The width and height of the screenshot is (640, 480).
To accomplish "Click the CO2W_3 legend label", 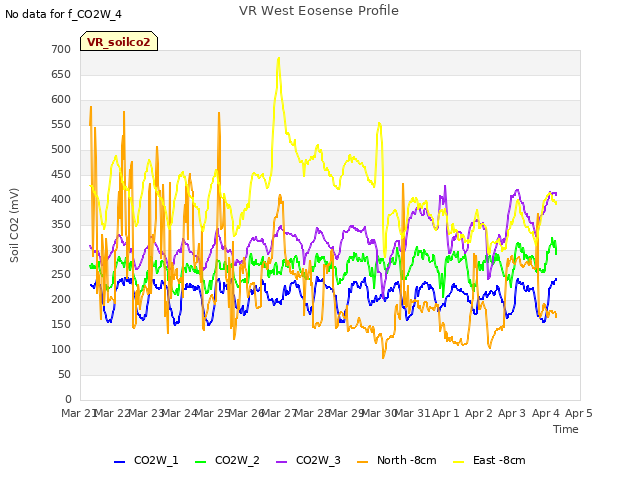I will [x=318, y=460].
